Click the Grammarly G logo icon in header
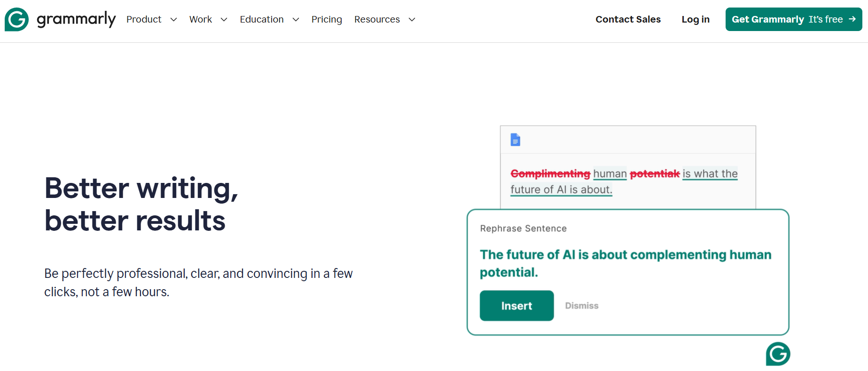The image size is (868, 371). click(x=16, y=19)
